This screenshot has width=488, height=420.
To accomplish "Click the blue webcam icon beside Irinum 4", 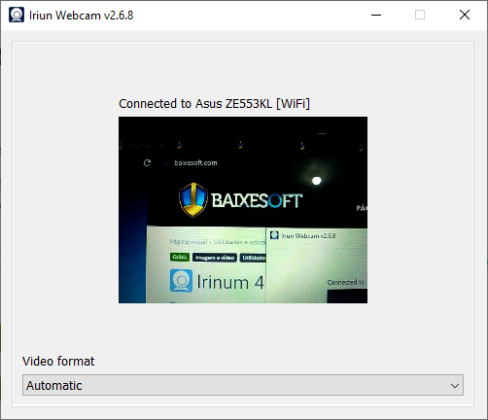I will (x=181, y=281).
